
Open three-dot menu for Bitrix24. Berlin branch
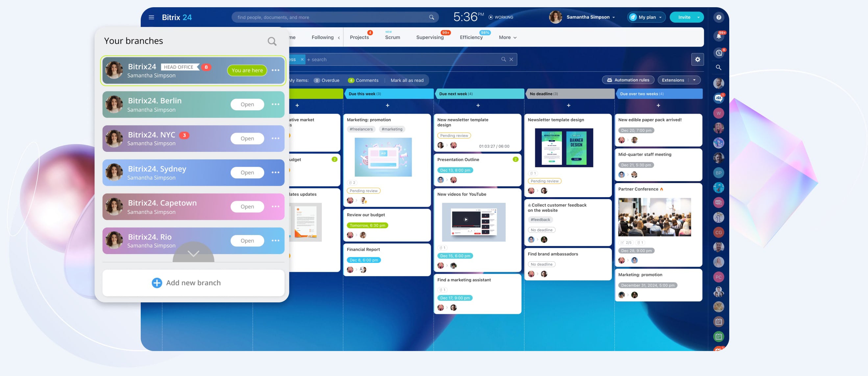coord(275,105)
